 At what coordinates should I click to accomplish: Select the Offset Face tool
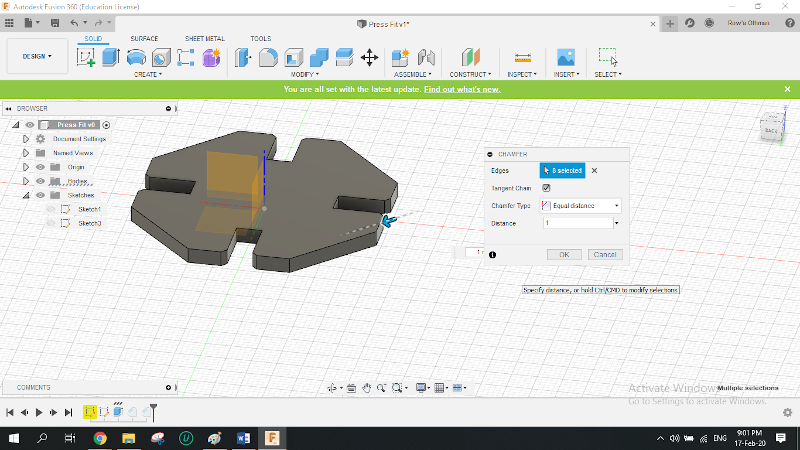point(344,57)
